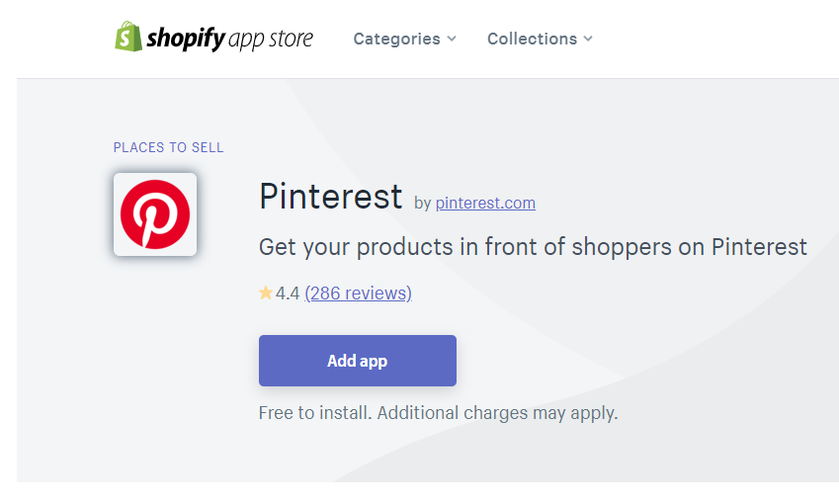
Task: Expand the chevron next to Categories
Action: [x=452, y=39]
